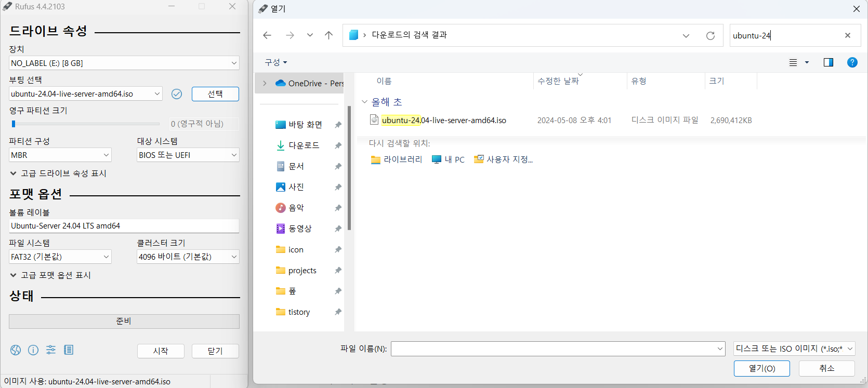Open target system BIOS 또는 UEFI dropdown

[188, 155]
